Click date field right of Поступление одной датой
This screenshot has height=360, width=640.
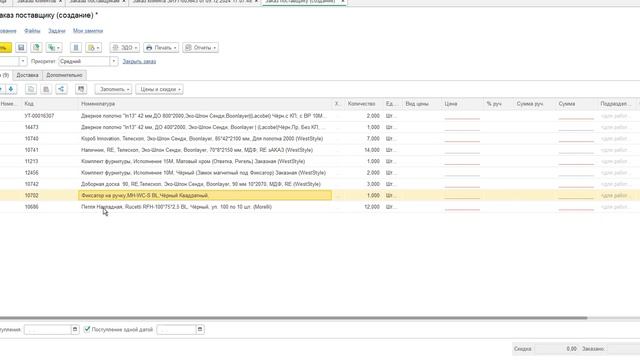point(176,329)
